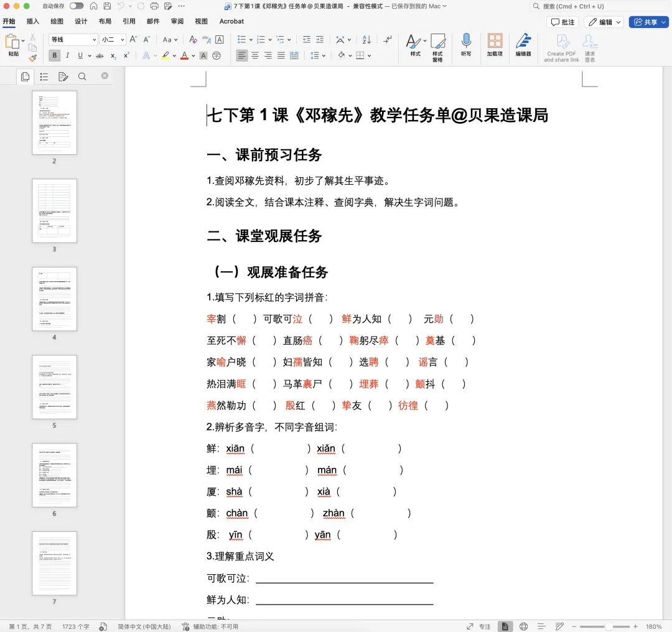The width and height of the screenshot is (672, 632).
Task: Click 简体中文(中国大陆) language indicator
Action: (x=144, y=626)
